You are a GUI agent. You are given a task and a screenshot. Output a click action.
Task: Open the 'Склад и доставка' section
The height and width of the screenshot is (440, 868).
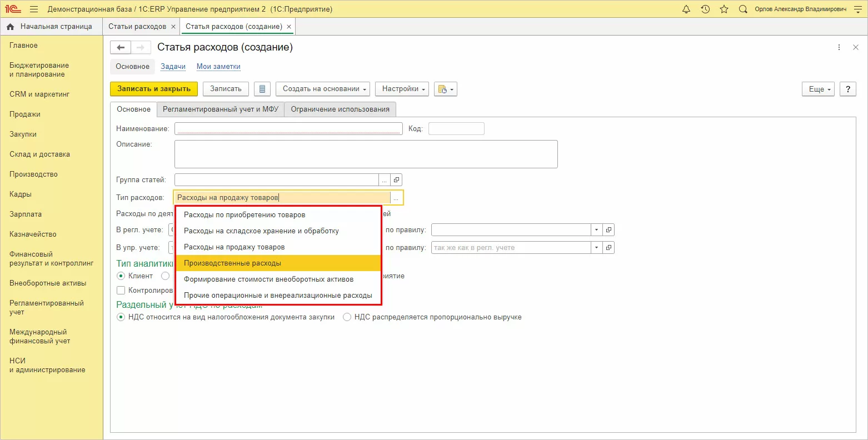point(39,154)
